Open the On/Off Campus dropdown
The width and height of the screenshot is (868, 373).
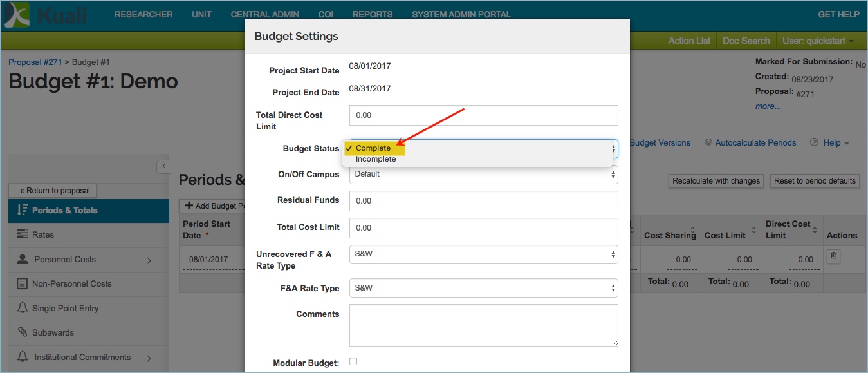point(483,174)
